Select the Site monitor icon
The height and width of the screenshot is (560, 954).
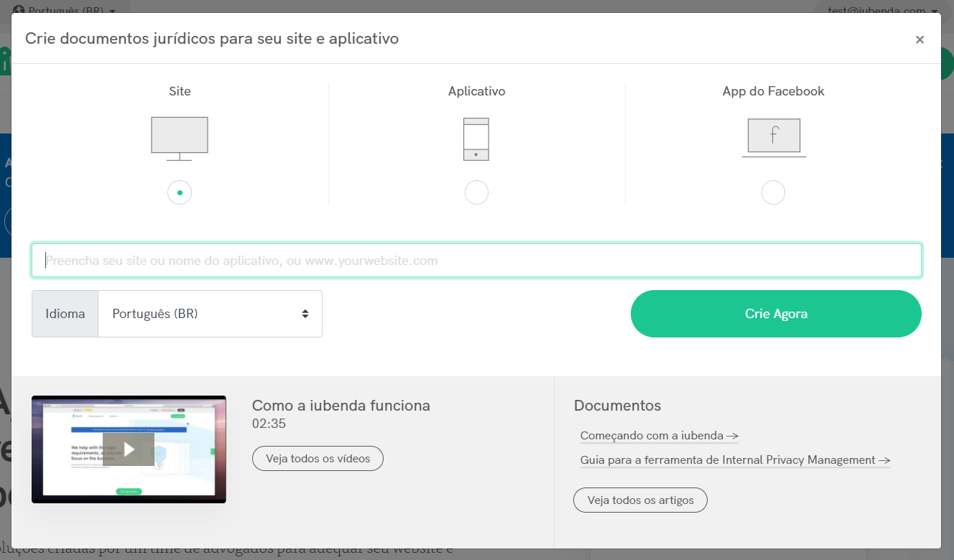(179, 138)
